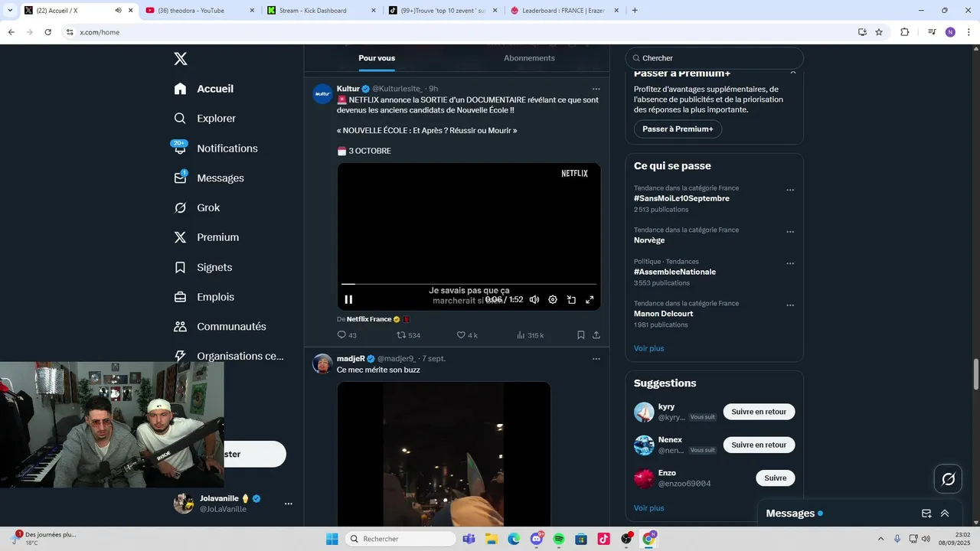The width and height of the screenshot is (980, 551).
Task: Make the Netflix video fullscreen
Action: tap(590, 300)
